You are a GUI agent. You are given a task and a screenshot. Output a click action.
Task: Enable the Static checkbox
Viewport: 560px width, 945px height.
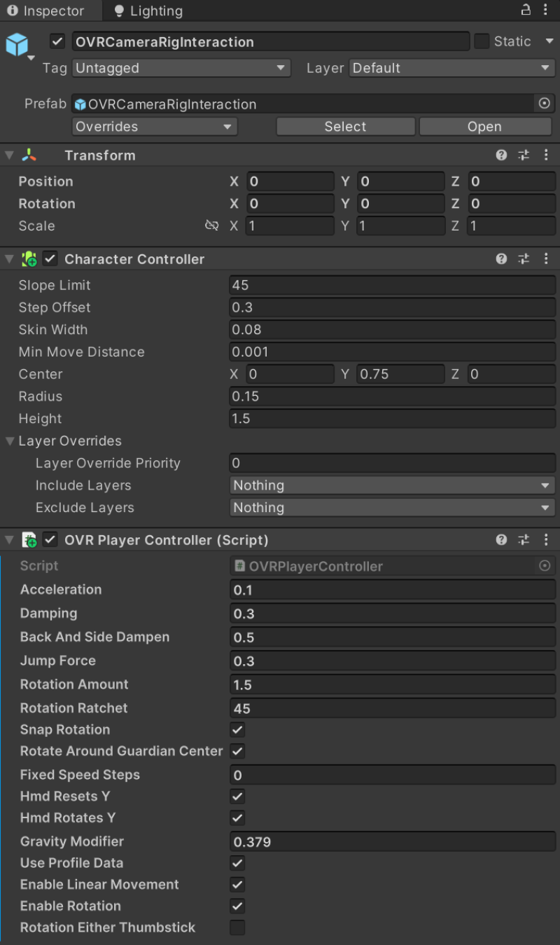pyautogui.click(x=483, y=41)
